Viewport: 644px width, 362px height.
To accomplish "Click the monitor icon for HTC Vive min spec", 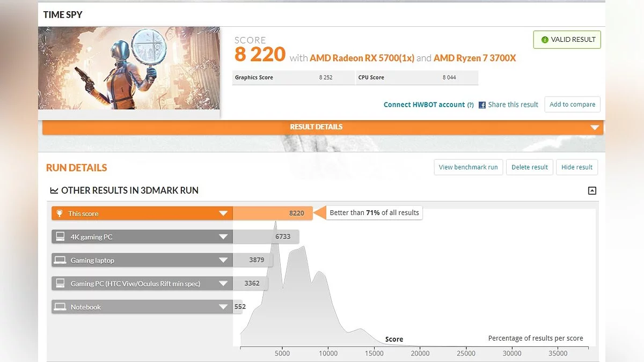I will (60, 283).
